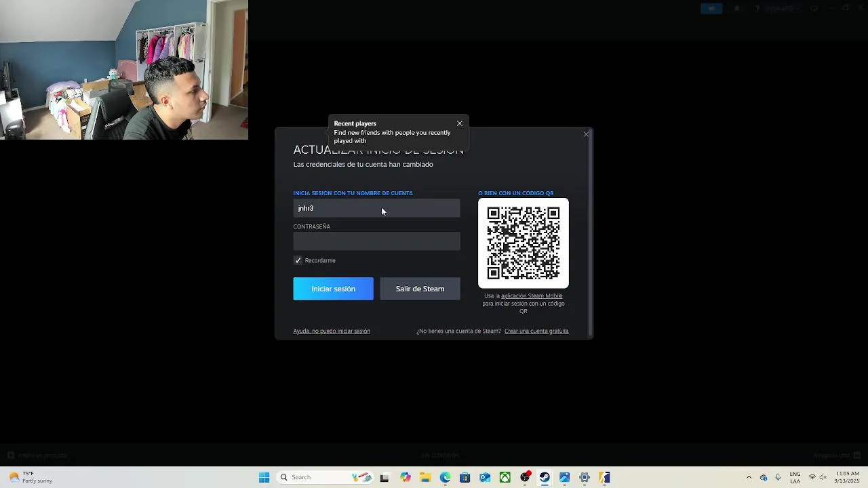Click the Salir de Steam button
This screenshot has height=488, width=868.
pos(420,289)
